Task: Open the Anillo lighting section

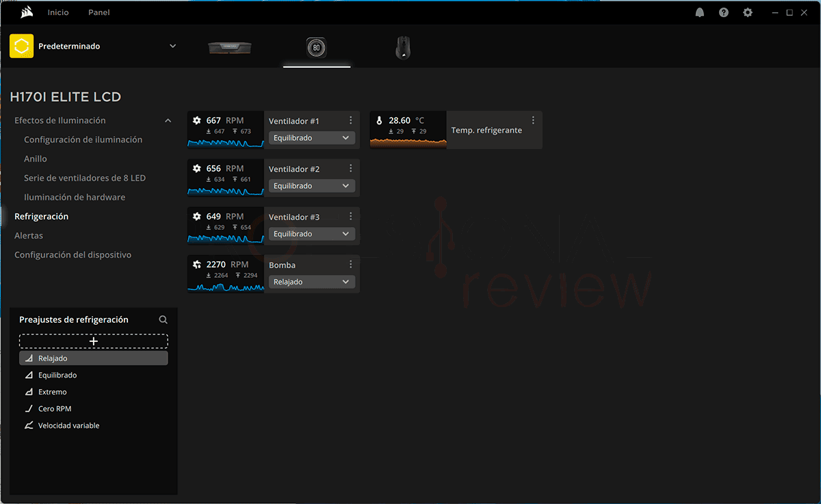Action: tap(36, 159)
